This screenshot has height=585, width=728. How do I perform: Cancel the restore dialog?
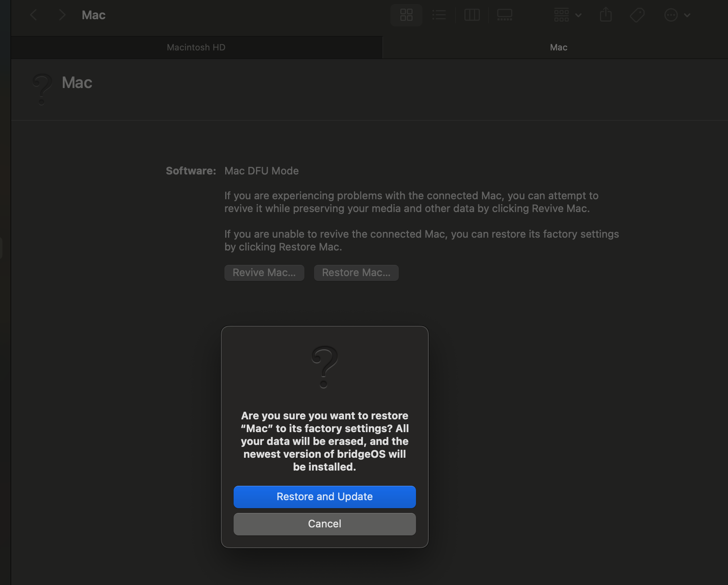pyautogui.click(x=325, y=524)
